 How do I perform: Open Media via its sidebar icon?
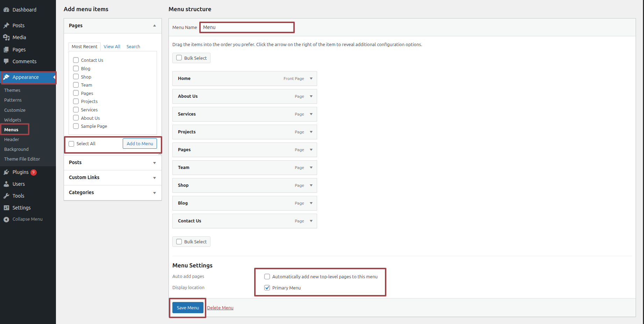point(6,37)
